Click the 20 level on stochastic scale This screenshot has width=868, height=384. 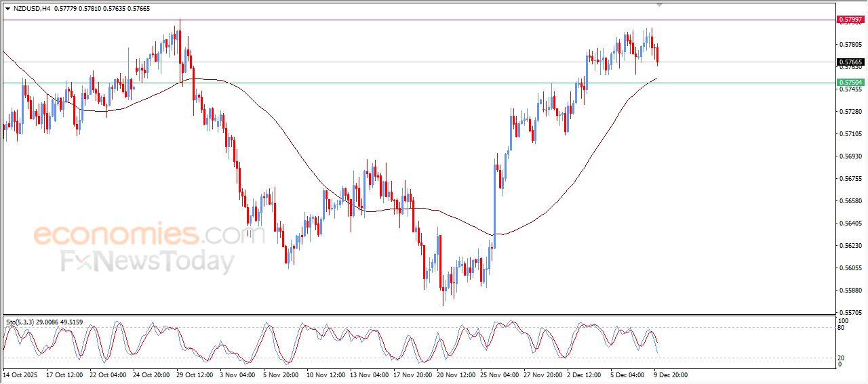(x=843, y=357)
